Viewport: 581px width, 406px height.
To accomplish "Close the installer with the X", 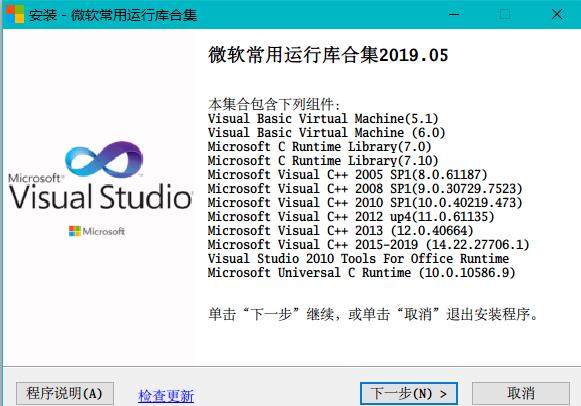I will point(557,14).
